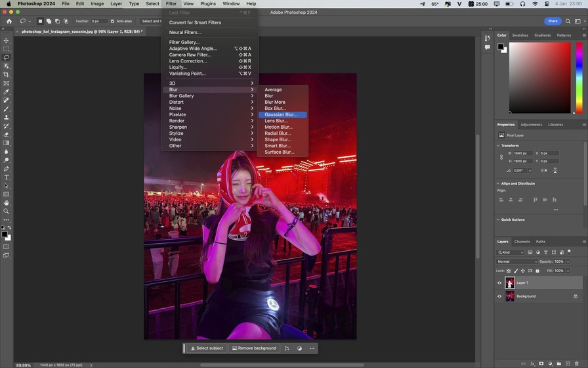Screen dimensions: 588x368
Task: Add a layer mask from Layers panel bottom
Action: pyautogui.click(x=541, y=363)
